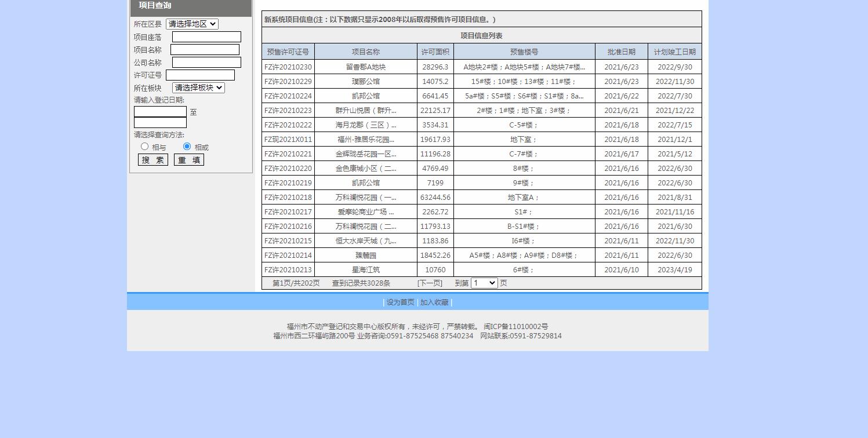Viewport: 868px width, 438px height.
Task: Open the 请选择板块 sector dropdown
Action: (197, 87)
